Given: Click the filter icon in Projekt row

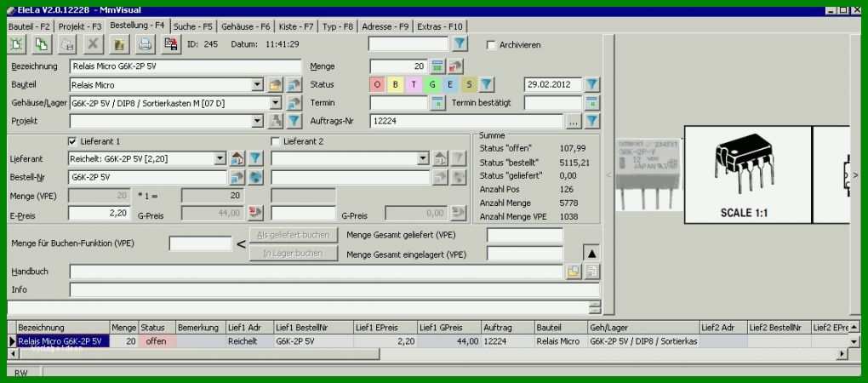Looking at the screenshot, I should 294,121.
